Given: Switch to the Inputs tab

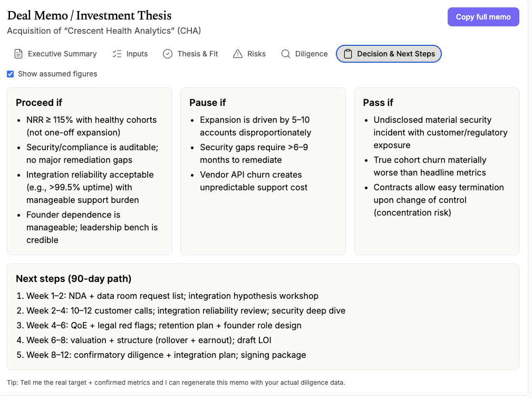Looking at the screenshot, I should [137, 54].
